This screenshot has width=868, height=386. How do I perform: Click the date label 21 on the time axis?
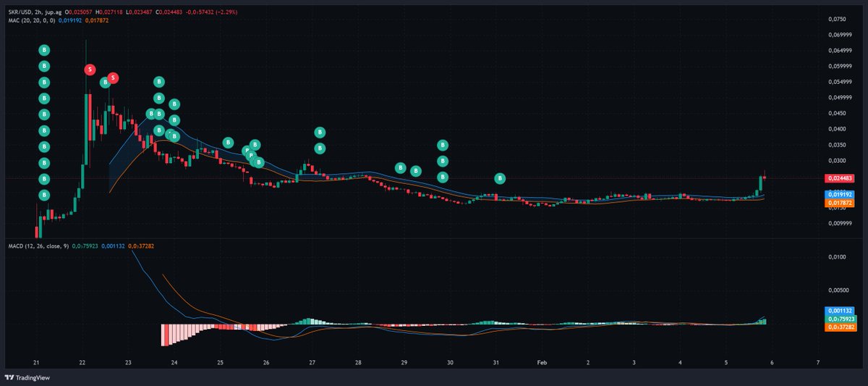[36, 361]
